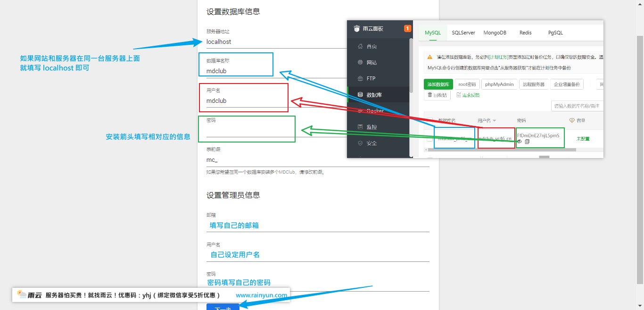Click the 设置数据库信息 heading
Image resolution: width=644 pixels, height=310 pixels.
233,11
